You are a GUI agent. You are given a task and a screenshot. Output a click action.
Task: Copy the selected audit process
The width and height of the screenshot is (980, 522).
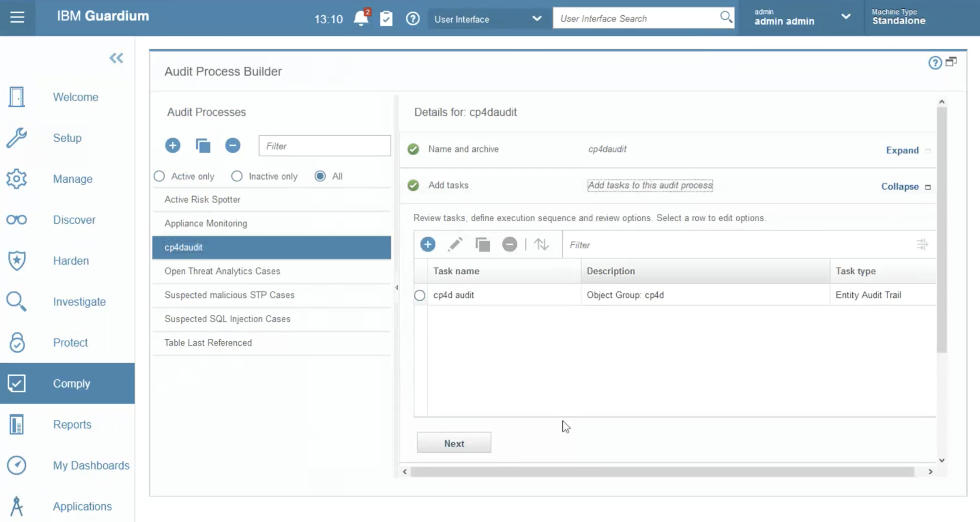pos(203,145)
